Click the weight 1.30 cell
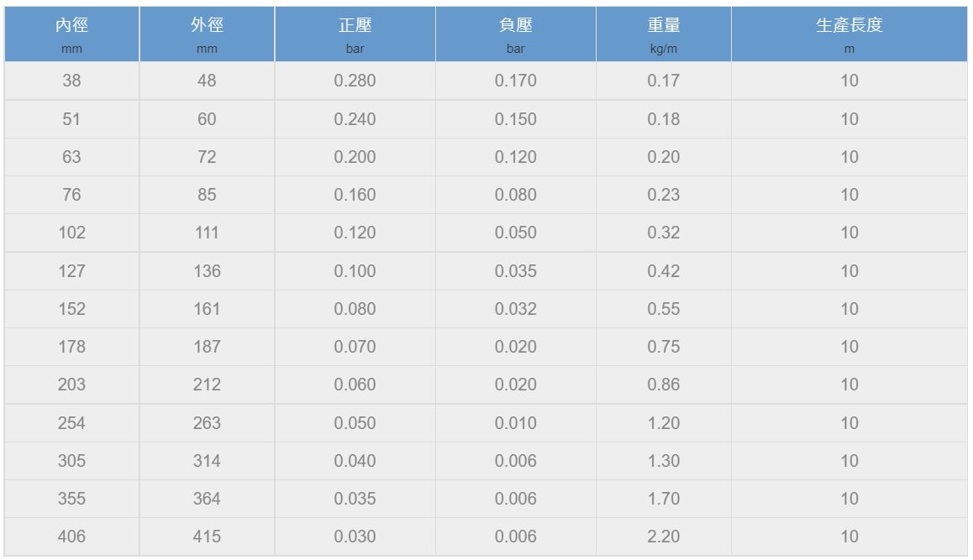 (x=663, y=461)
